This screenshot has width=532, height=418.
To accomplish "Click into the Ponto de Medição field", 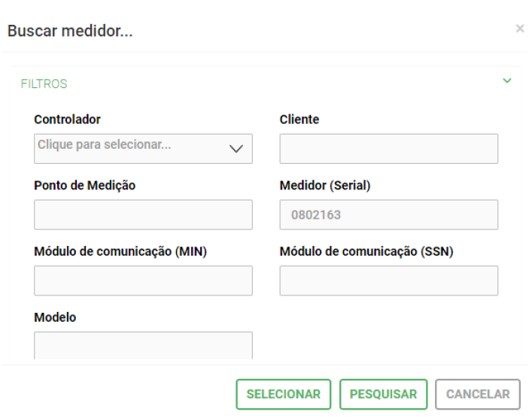I will point(143,214).
